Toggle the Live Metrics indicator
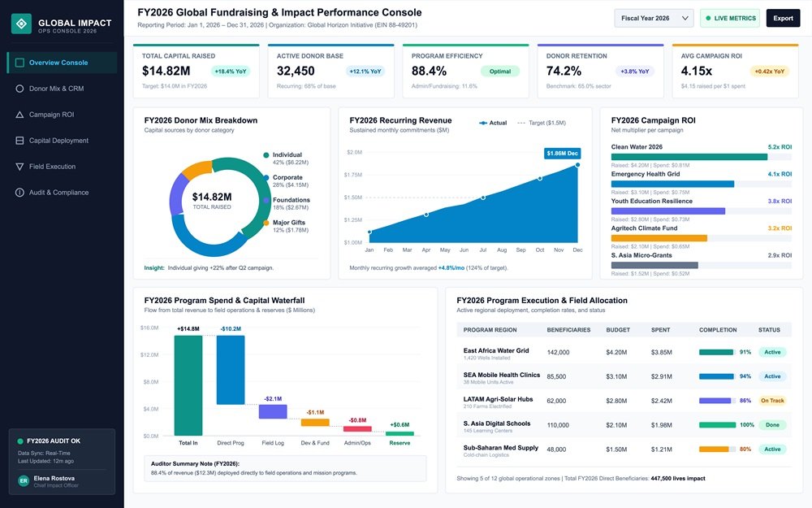The image size is (812, 508). (x=730, y=18)
